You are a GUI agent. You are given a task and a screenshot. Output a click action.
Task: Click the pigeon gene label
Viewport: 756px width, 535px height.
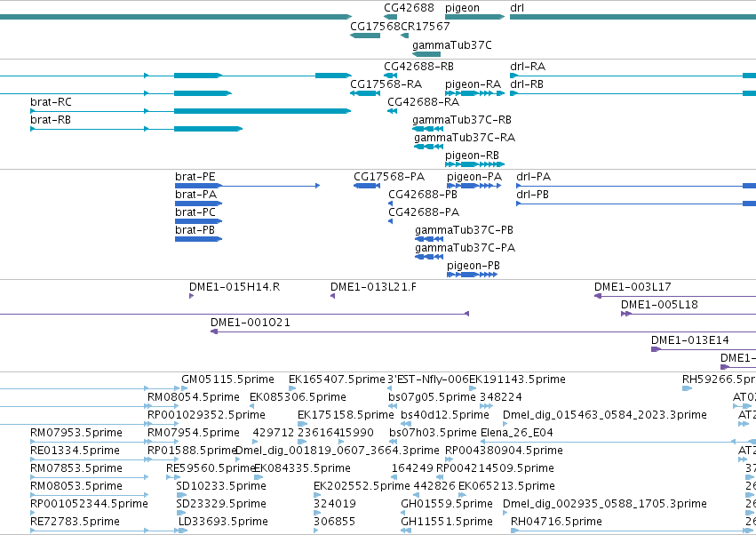pos(462,8)
